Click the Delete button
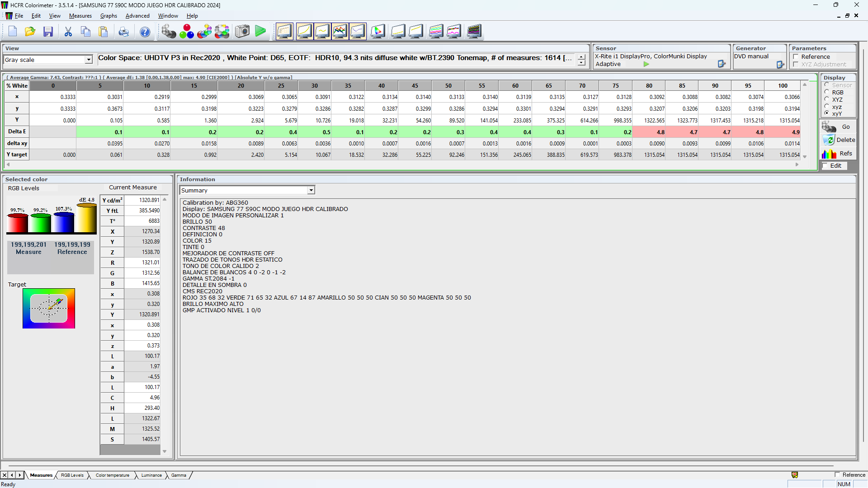The width and height of the screenshot is (868, 488). coord(838,140)
